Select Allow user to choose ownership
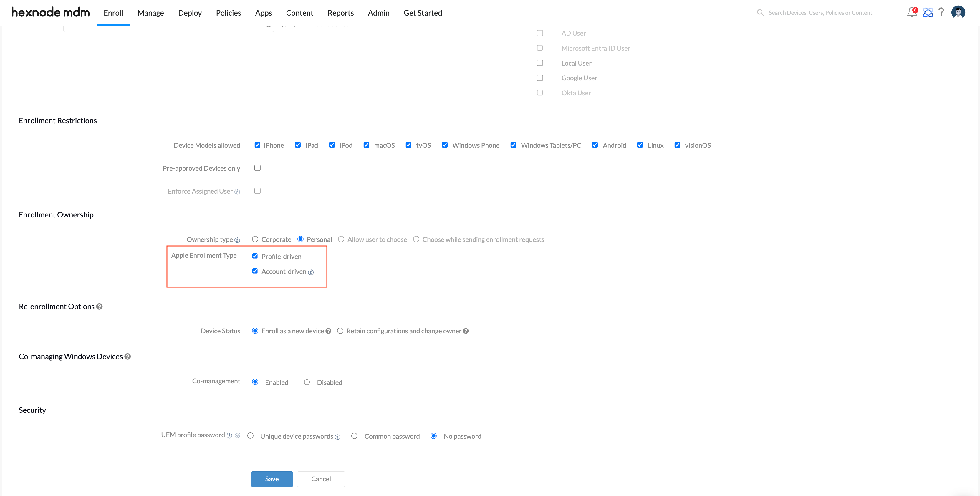The height and width of the screenshot is (496, 980). point(341,239)
